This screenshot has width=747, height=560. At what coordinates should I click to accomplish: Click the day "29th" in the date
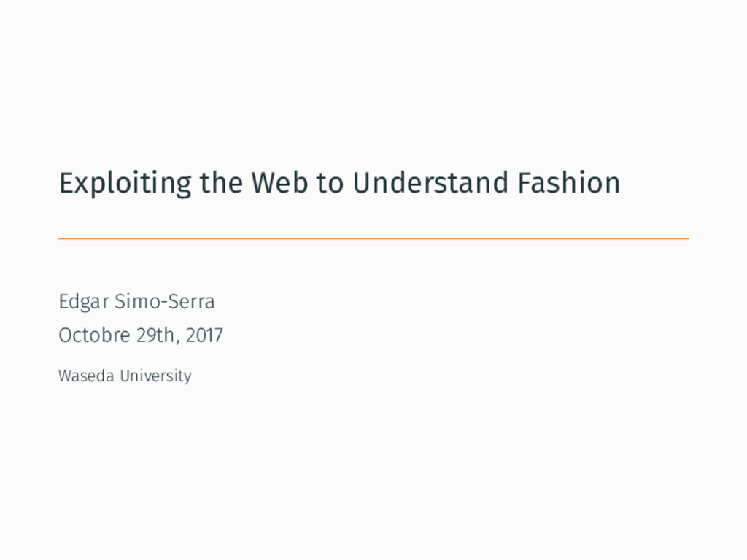[x=155, y=335]
